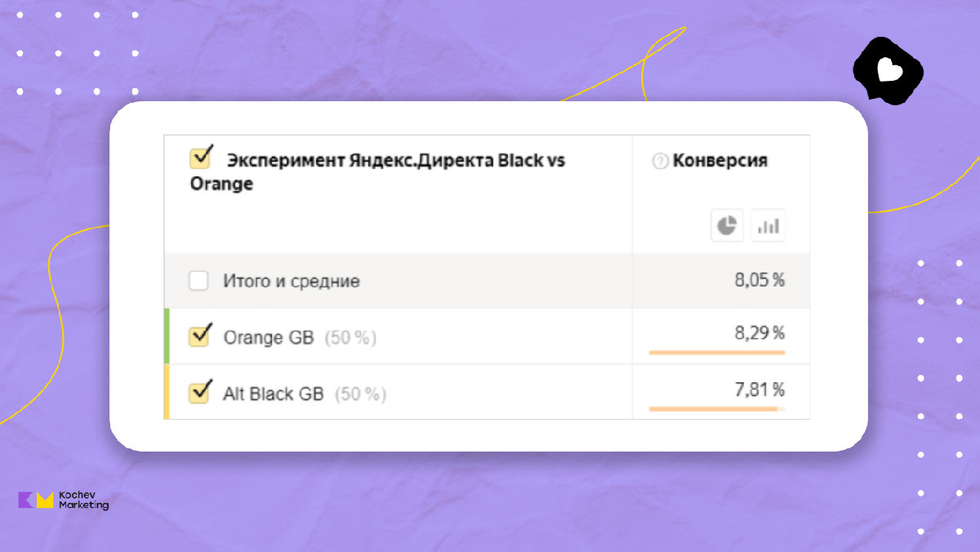
Task: Click the Итого и средние row label
Action: click(291, 282)
